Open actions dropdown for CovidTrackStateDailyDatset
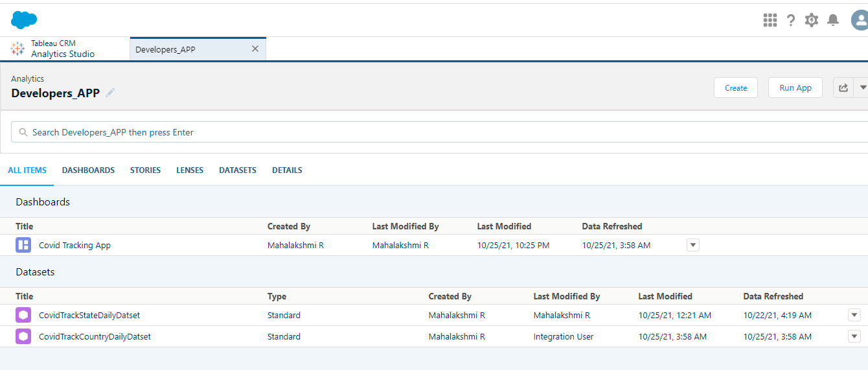 (854, 315)
